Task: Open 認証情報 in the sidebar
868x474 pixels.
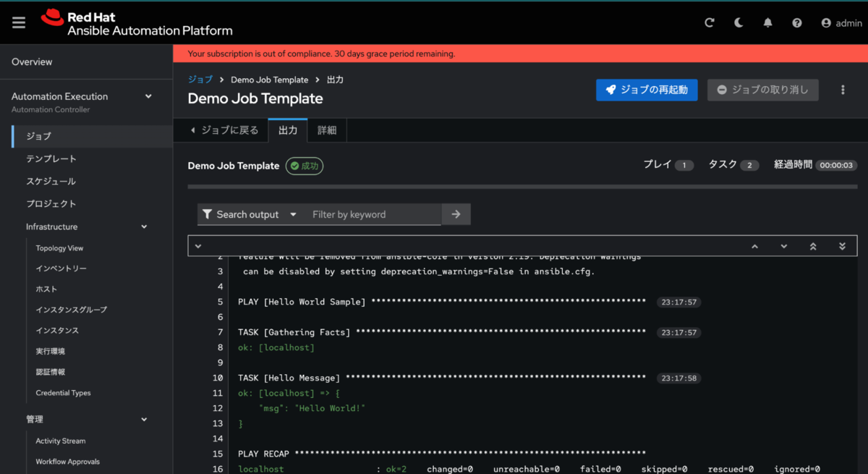Action: (50, 372)
